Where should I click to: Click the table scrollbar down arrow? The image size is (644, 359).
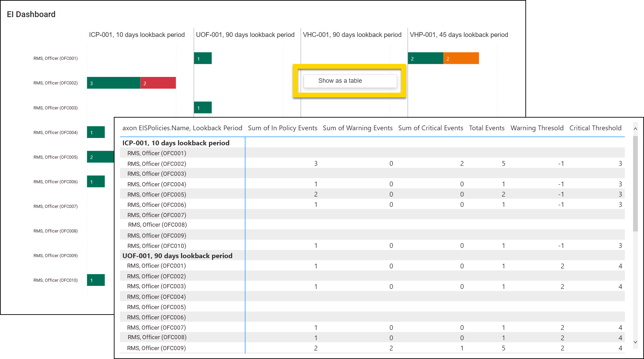(x=635, y=342)
